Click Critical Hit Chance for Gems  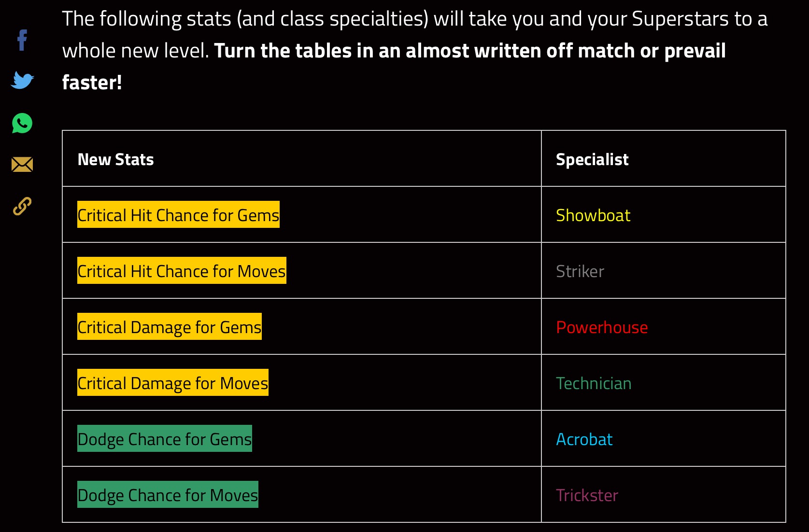pyautogui.click(x=178, y=215)
